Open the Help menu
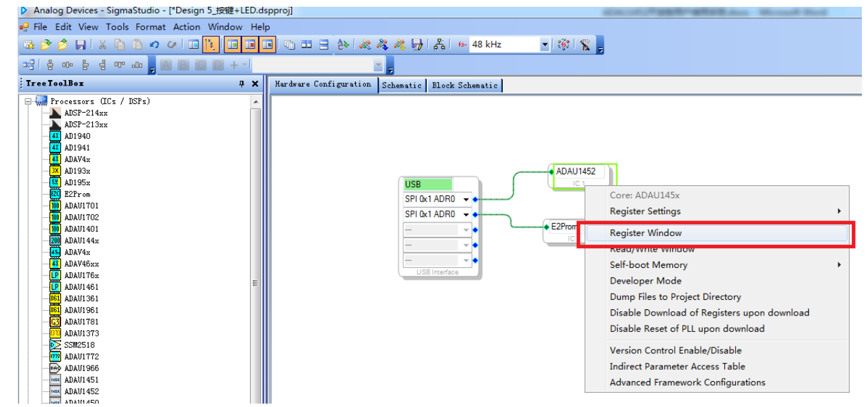 point(260,27)
